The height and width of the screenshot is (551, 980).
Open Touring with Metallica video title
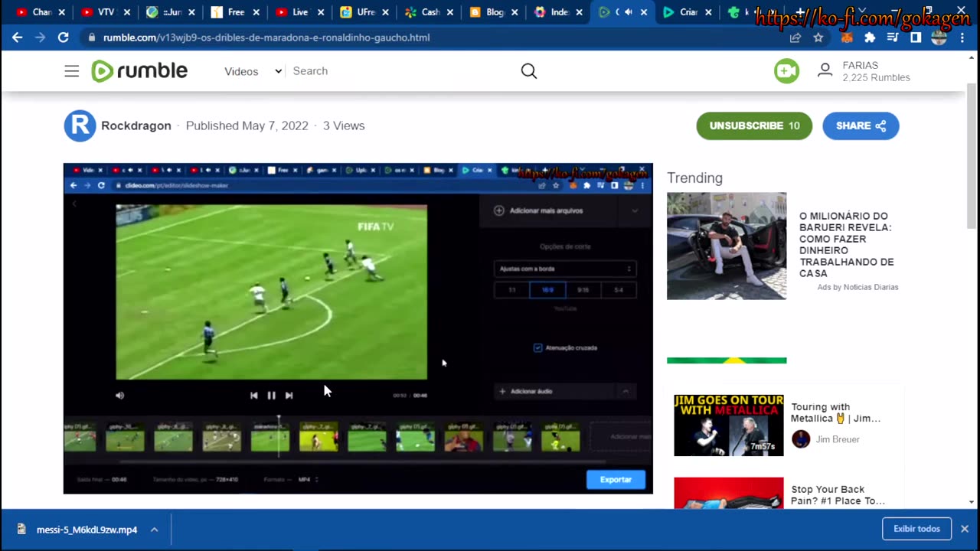coord(836,412)
